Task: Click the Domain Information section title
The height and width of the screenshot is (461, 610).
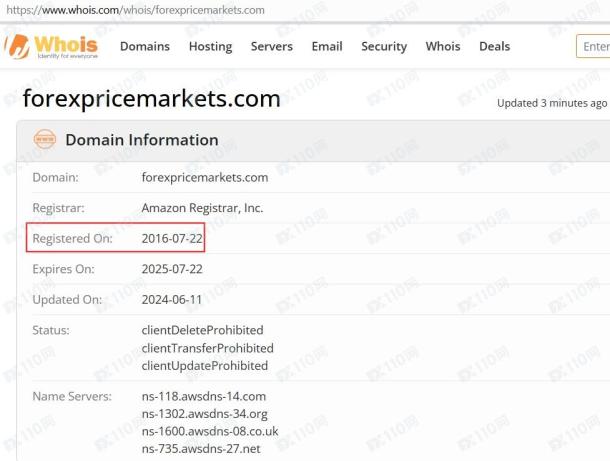Action: pyautogui.click(x=142, y=140)
